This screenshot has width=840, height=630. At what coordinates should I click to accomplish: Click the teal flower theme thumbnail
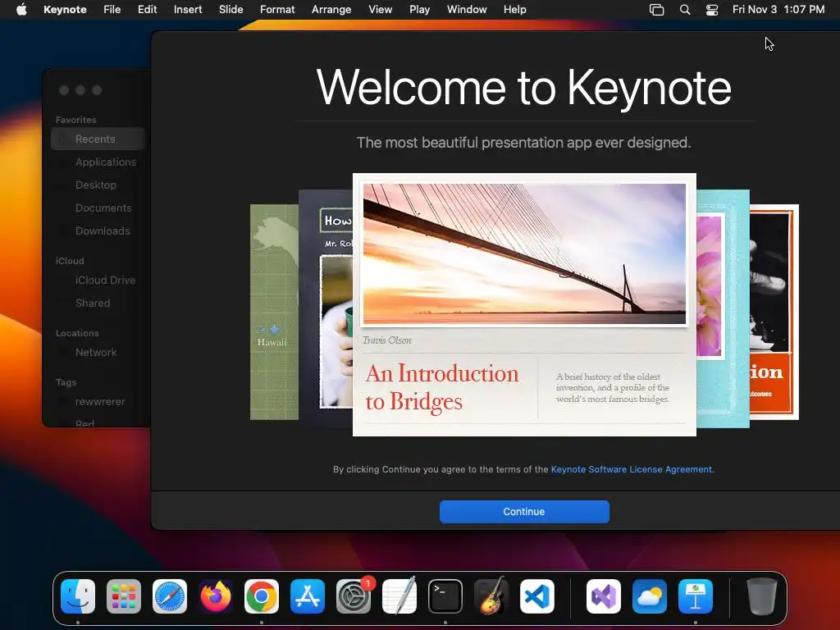pos(723,309)
